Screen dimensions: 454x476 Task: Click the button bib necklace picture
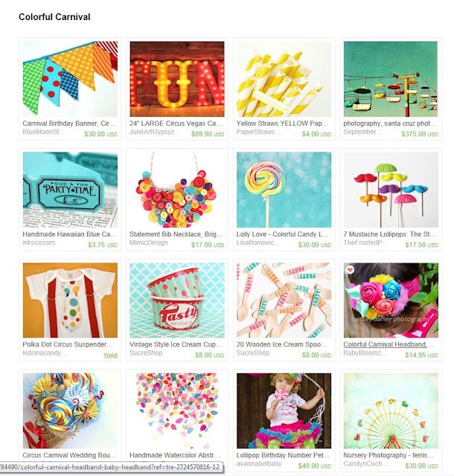click(x=177, y=190)
